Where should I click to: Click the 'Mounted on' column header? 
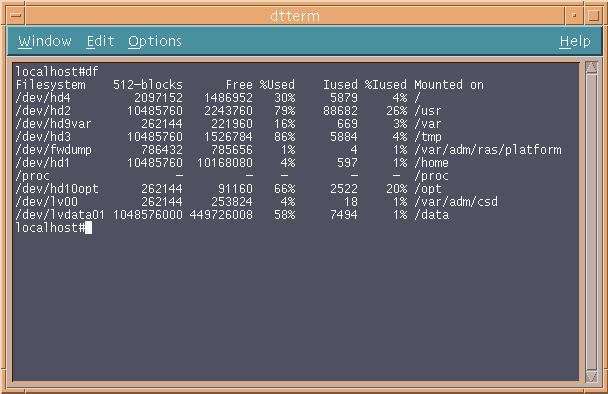[x=449, y=85]
